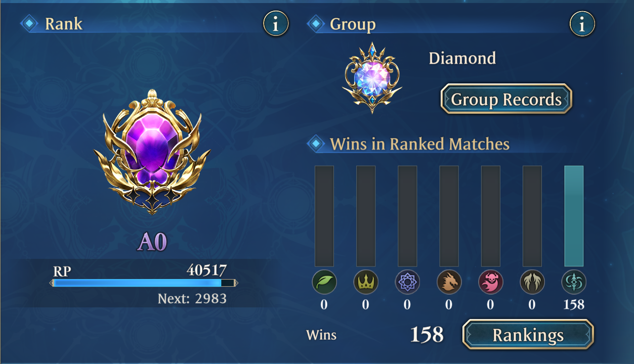This screenshot has height=364, width=634.
Task: Click the blue RP progress bar
Action: coord(144,283)
